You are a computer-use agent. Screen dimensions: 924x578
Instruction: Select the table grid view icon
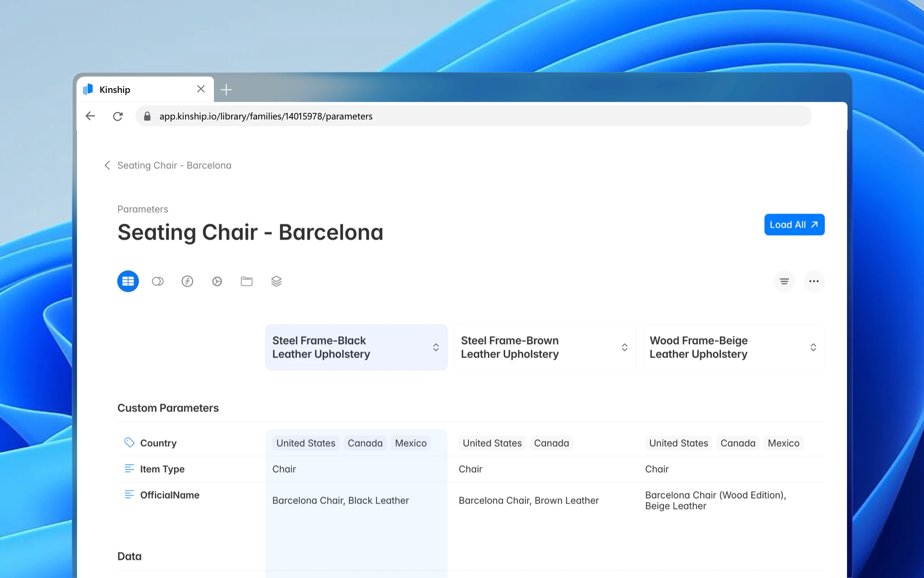(128, 281)
